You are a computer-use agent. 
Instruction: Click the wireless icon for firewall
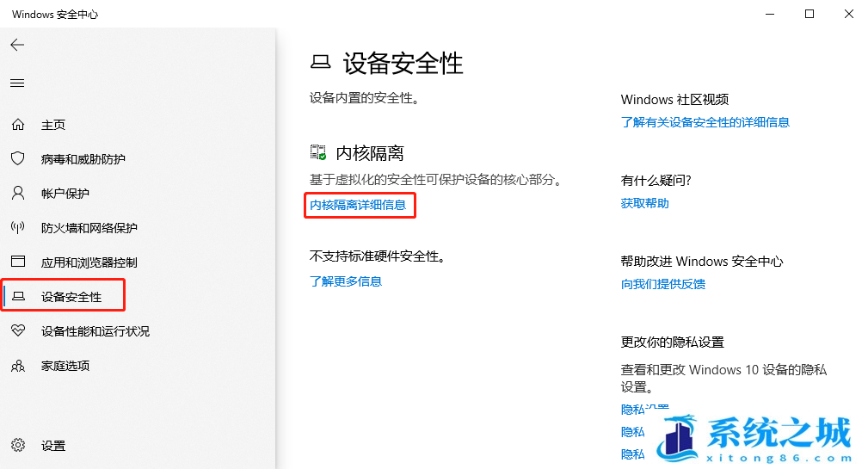pos(18,227)
